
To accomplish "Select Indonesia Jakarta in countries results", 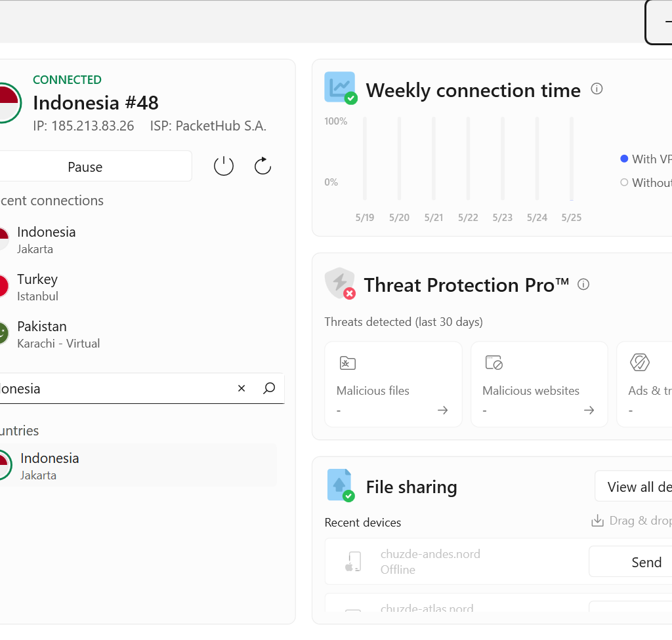I will pyautogui.click(x=138, y=466).
